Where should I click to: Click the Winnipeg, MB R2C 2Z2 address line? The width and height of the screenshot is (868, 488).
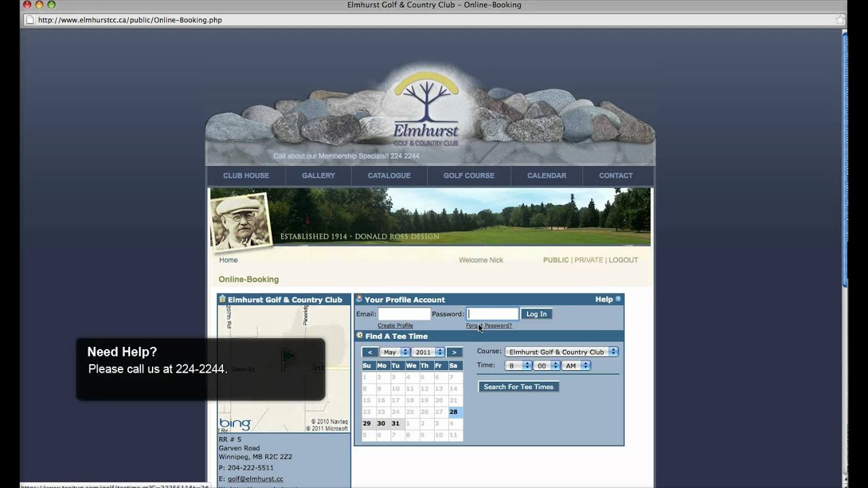255,457
